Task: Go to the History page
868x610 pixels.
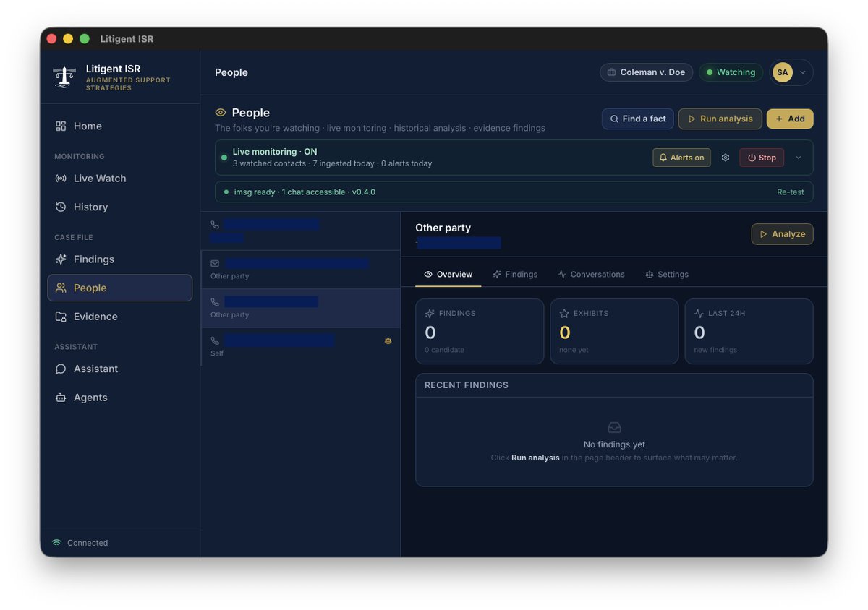Action: pos(120,207)
